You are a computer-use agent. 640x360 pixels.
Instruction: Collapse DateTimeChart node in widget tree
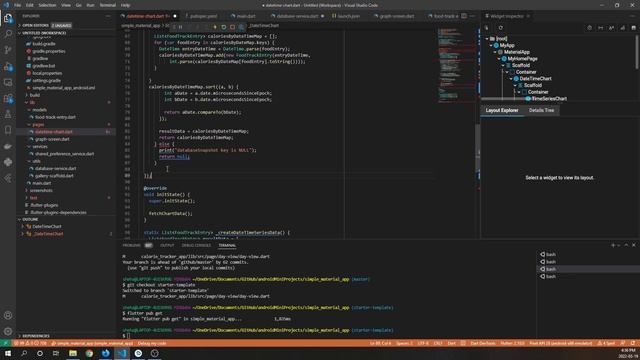pyautogui.click(x=511, y=79)
